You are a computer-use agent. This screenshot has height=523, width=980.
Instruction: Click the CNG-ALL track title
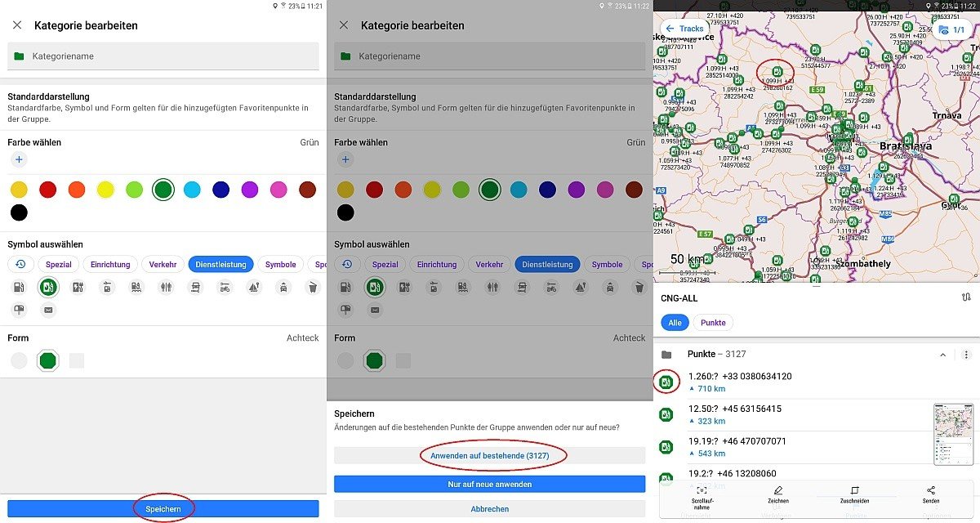[679, 298]
